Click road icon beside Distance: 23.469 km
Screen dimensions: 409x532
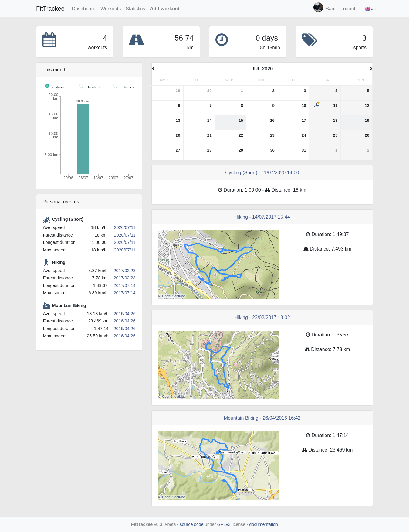(305, 450)
